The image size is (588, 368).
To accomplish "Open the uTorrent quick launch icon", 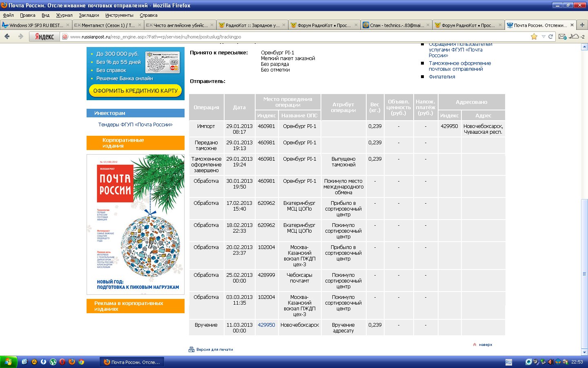I will click(x=53, y=362).
